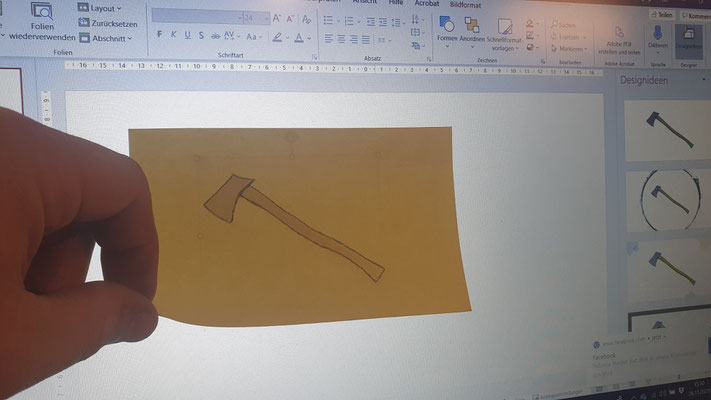This screenshot has width=711, height=400.
Task: Open the Designideen pane options arrow
Action: click(703, 79)
